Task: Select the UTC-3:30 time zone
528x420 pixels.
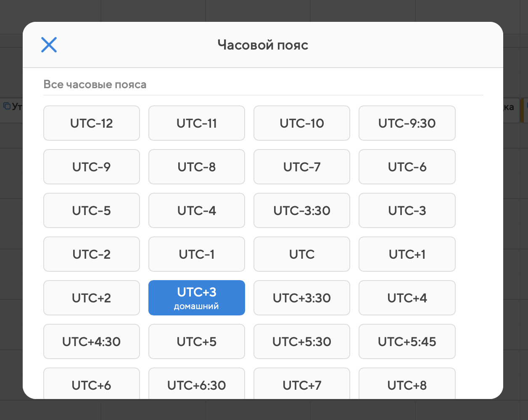Action: click(x=302, y=210)
